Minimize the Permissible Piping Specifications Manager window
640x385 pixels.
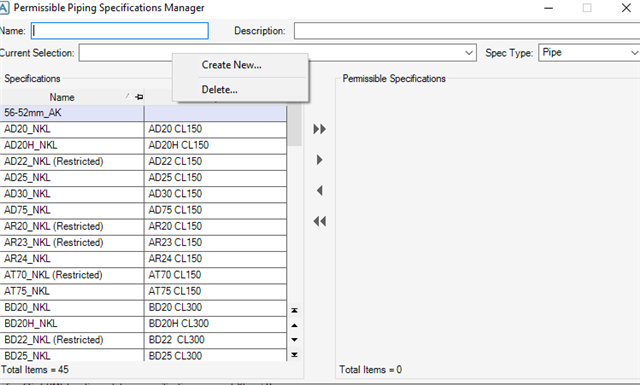coord(549,8)
